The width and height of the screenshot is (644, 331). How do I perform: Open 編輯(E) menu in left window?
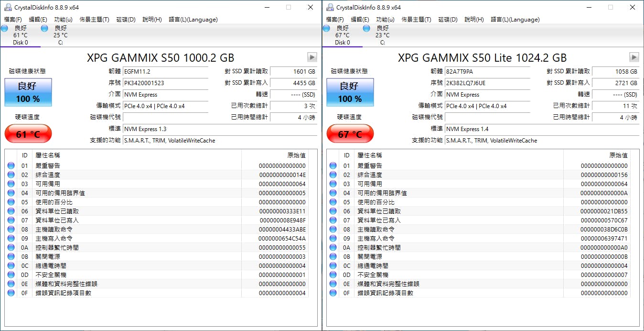(38, 20)
